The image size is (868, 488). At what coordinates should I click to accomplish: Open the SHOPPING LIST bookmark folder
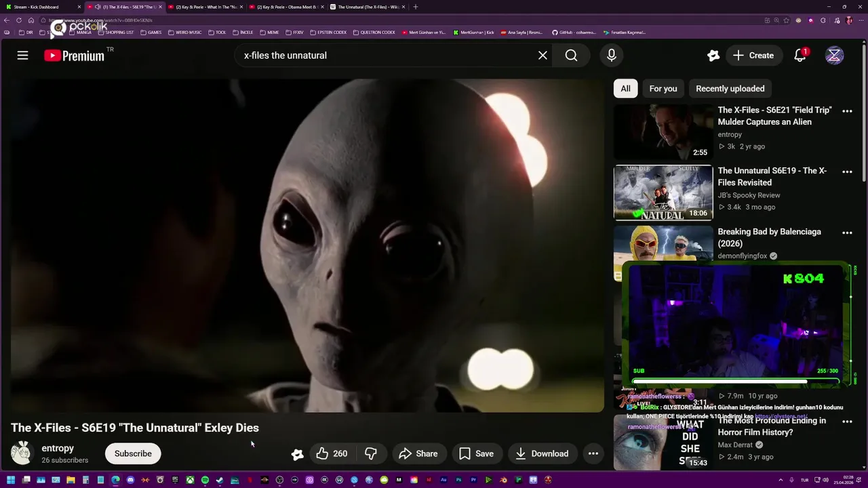(115, 33)
